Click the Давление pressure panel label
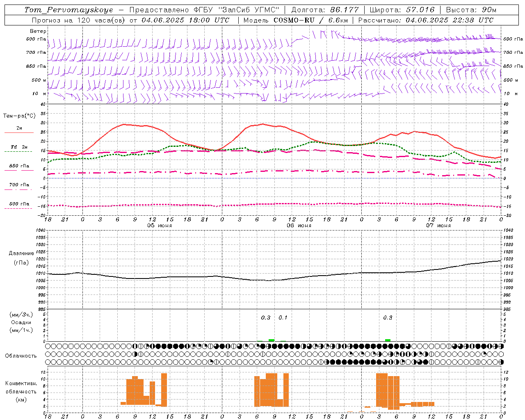This screenshot has width=525, height=420. [x=21, y=253]
